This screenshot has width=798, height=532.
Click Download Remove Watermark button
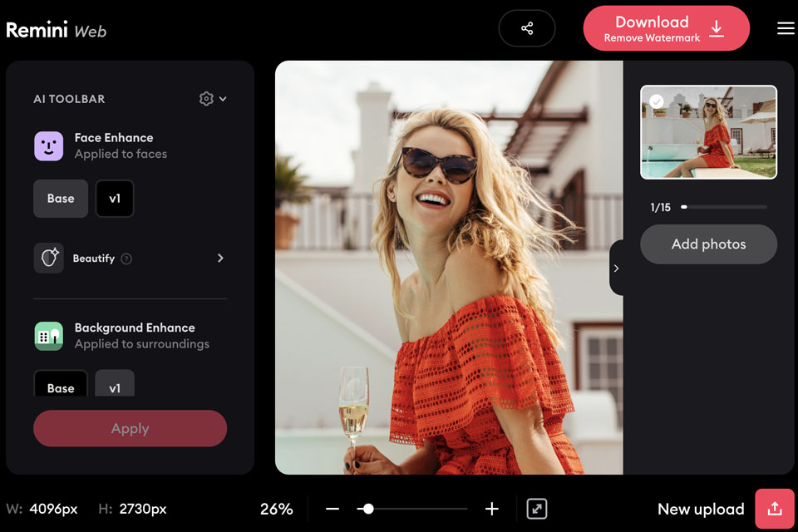coord(666,28)
